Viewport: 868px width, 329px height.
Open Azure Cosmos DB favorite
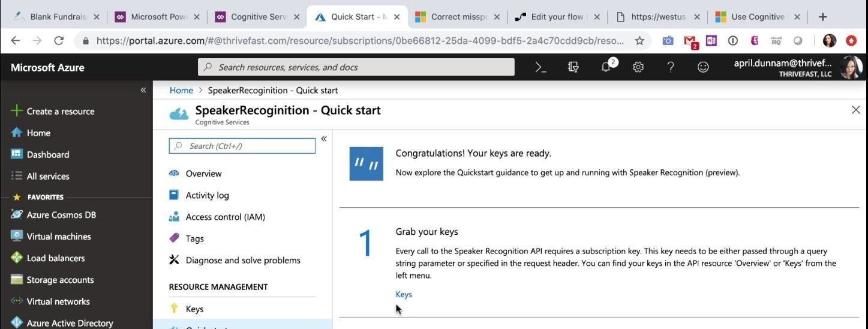tap(53, 214)
